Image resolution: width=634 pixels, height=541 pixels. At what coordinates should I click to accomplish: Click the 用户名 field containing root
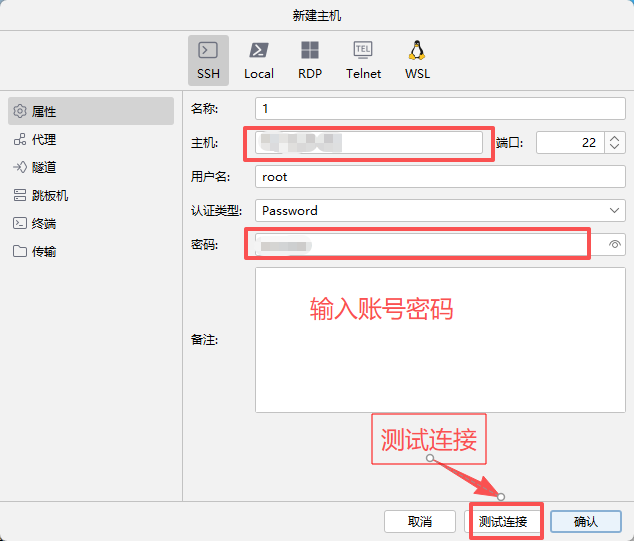[x=440, y=176]
